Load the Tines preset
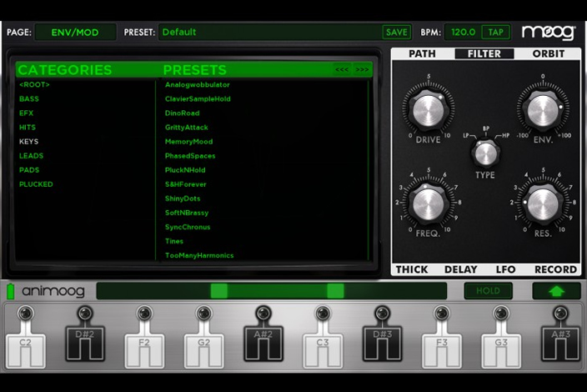This screenshot has width=587, height=392. [x=174, y=241]
